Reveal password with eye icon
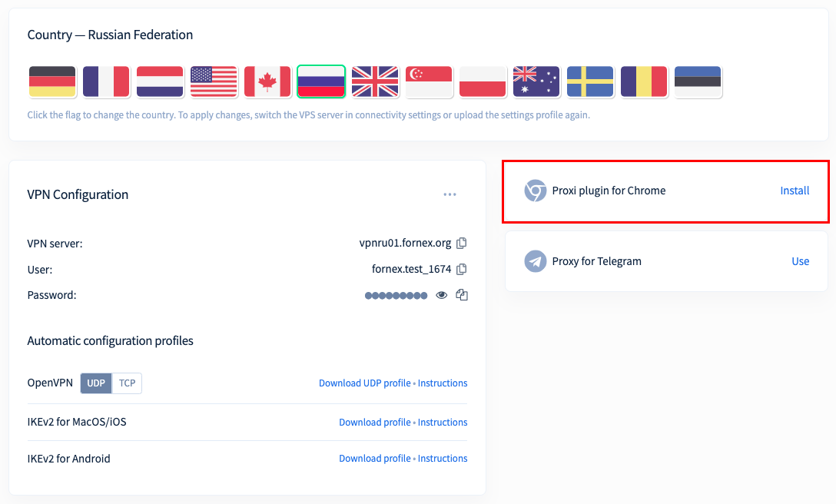This screenshot has height=504, width=836. coord(442,295)
